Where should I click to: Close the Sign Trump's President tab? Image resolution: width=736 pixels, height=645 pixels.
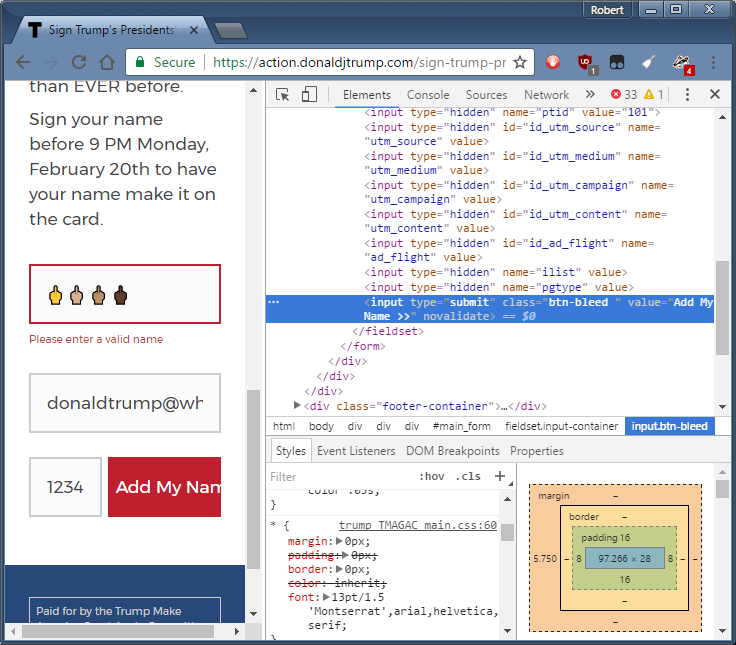[194, 30]
